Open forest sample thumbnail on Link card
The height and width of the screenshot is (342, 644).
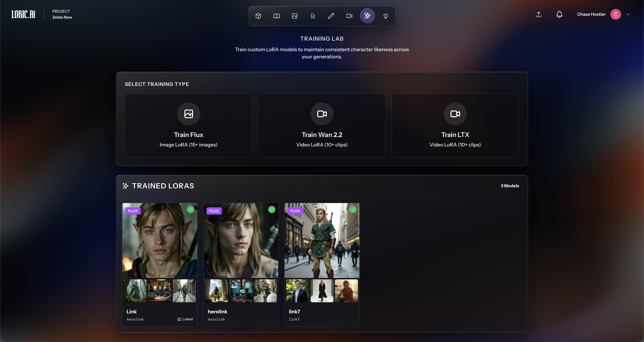[135, 291]
